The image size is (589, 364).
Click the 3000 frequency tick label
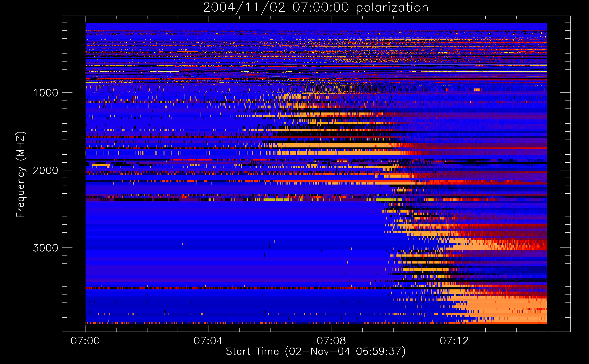click(46, 248)
